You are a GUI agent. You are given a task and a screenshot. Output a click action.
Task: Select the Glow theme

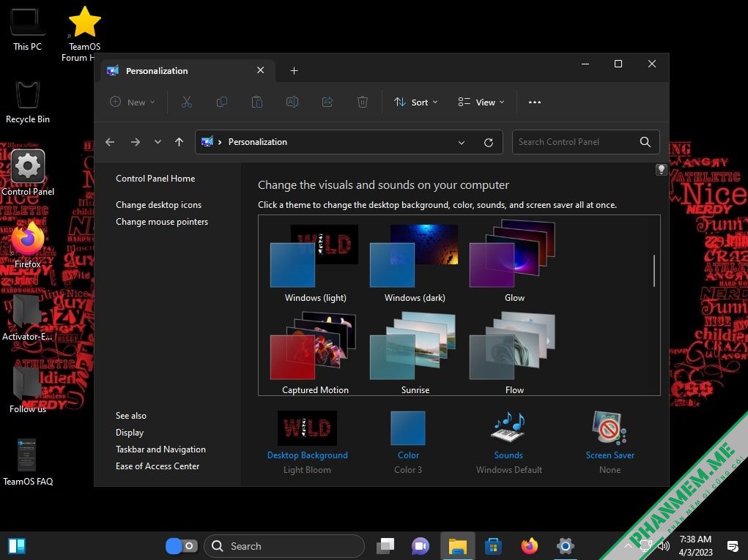pyautogui.click(x=514, y=261)
